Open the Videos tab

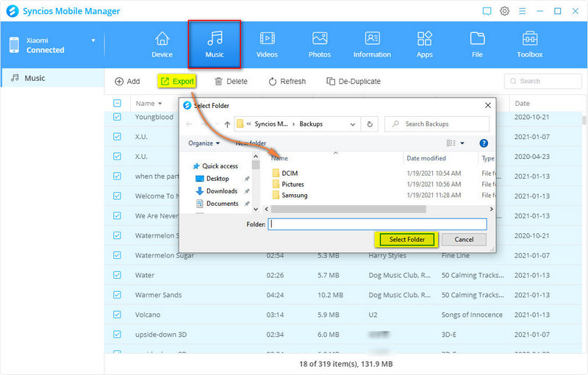(x=267, y=45)
